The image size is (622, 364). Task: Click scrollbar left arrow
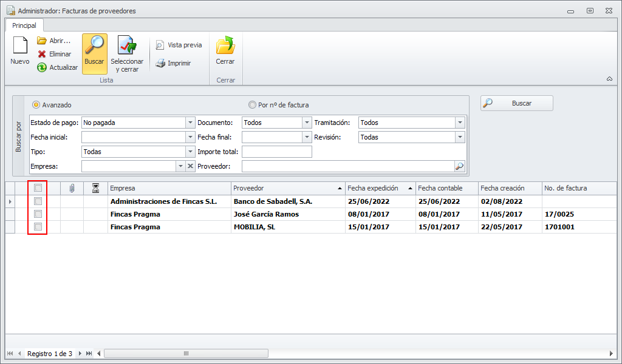tap(99, 353)
